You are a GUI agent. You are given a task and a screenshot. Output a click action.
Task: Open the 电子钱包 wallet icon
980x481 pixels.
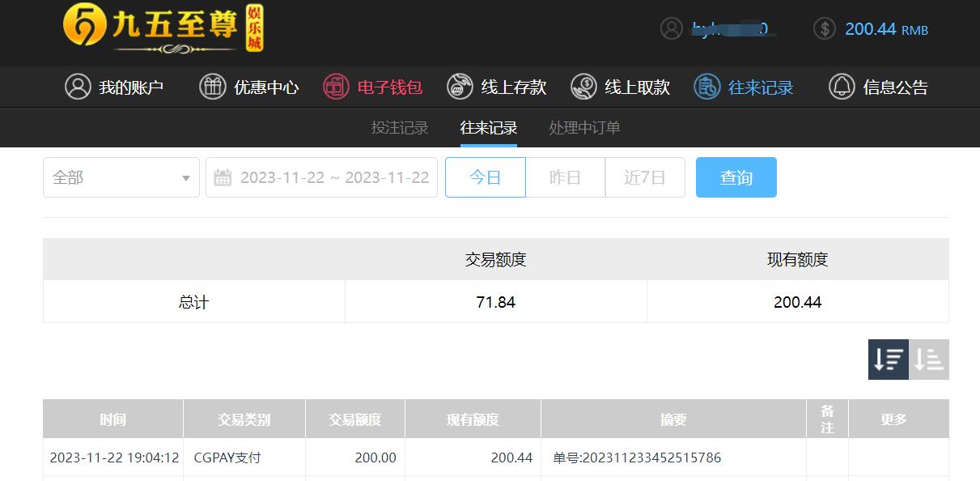pyautogui.click(x=336, y=87)
